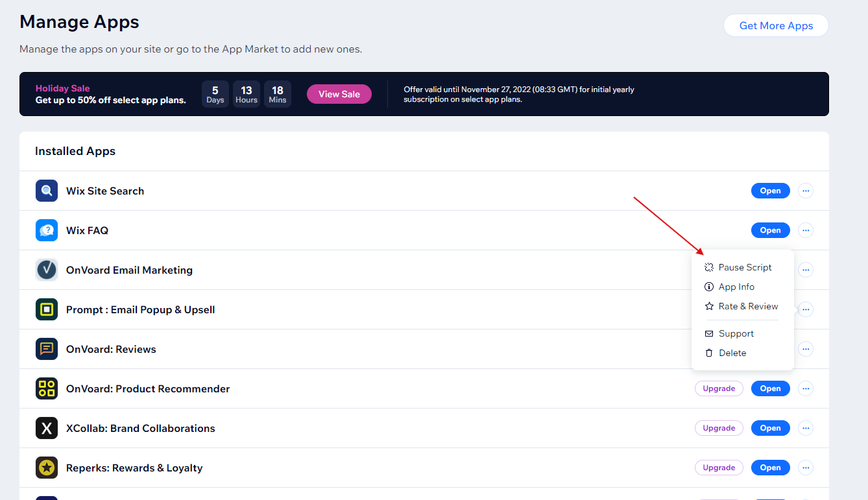Click the Wix Site Search app icon
Screen dimensions: 868x500
(47, 191)
